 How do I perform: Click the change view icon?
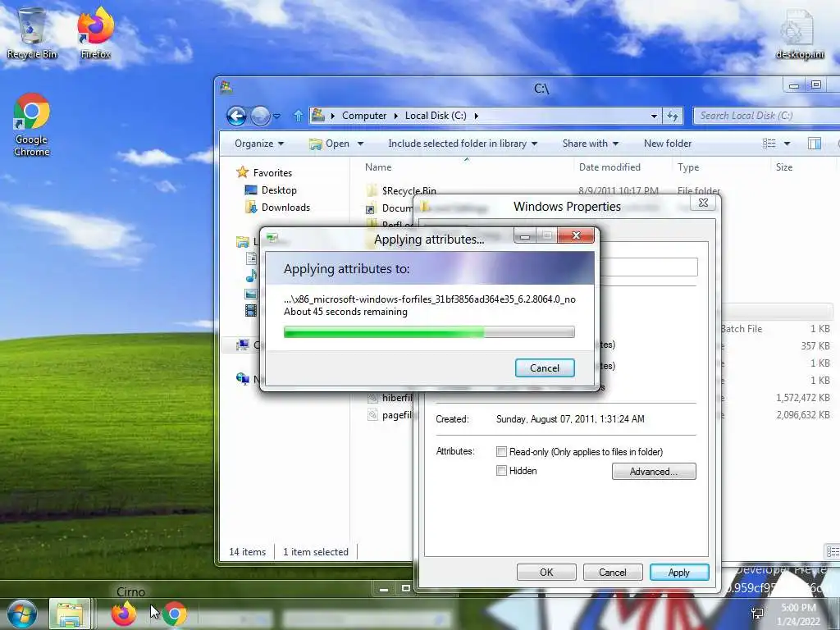point(769,144)
